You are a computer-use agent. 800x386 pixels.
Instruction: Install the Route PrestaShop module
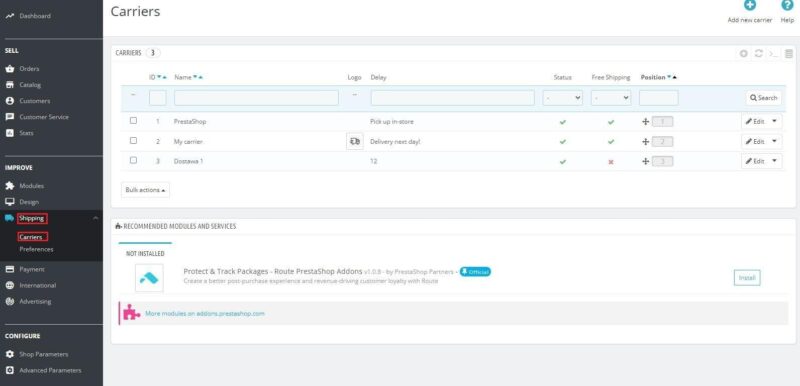point(747,278)
